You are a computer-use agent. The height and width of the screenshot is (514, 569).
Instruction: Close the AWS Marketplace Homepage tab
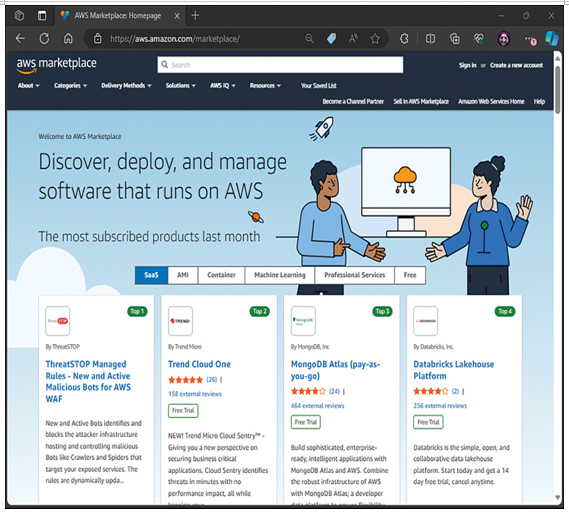pyautogui.click(x=177, y=16)
